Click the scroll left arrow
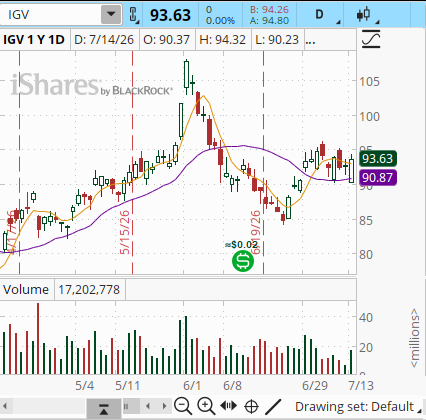This screenshot has width=426, height=420. pos(5,406)
